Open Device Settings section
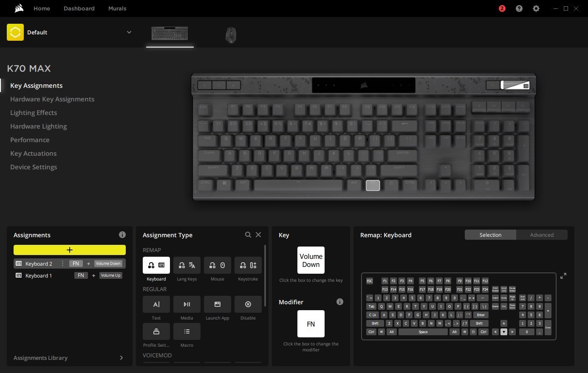This screenshot has width=588, height=373. coord(34,167)
